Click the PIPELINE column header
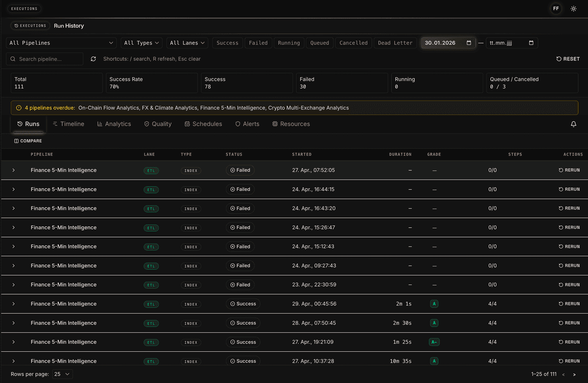Image resolution: width=588 pixels, height=383 pixels. tap(42, 155)
